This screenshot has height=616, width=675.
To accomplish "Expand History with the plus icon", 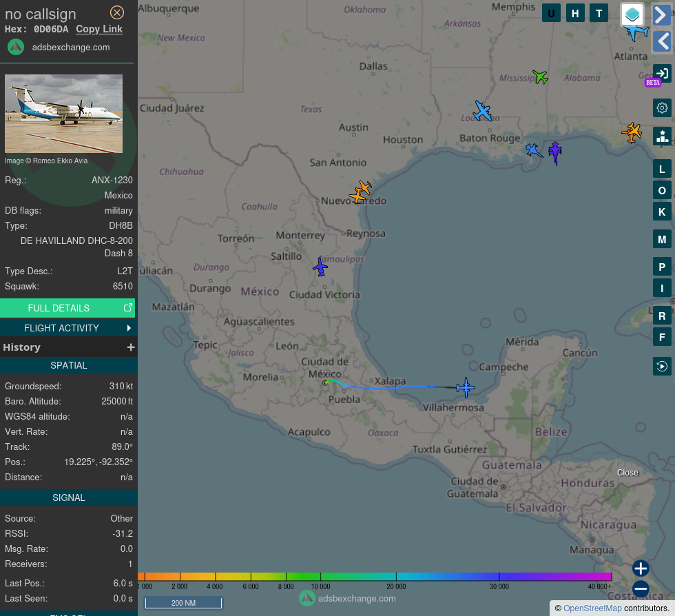I will 131,347.
